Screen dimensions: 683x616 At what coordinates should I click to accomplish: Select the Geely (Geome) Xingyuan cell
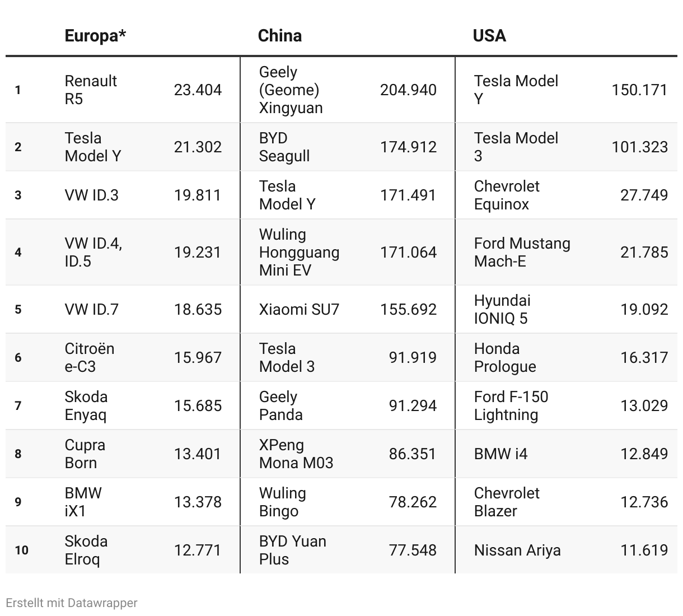(x=291, y=90)
